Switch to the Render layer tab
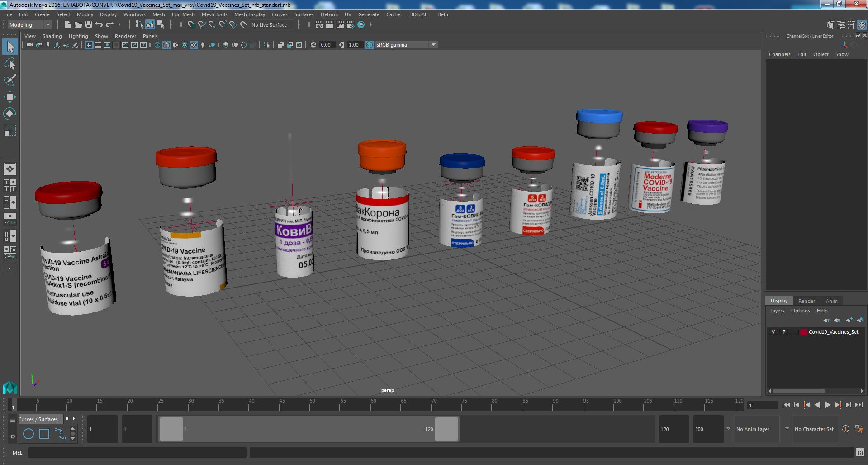The image size is (868, 465). coord(806,301)
